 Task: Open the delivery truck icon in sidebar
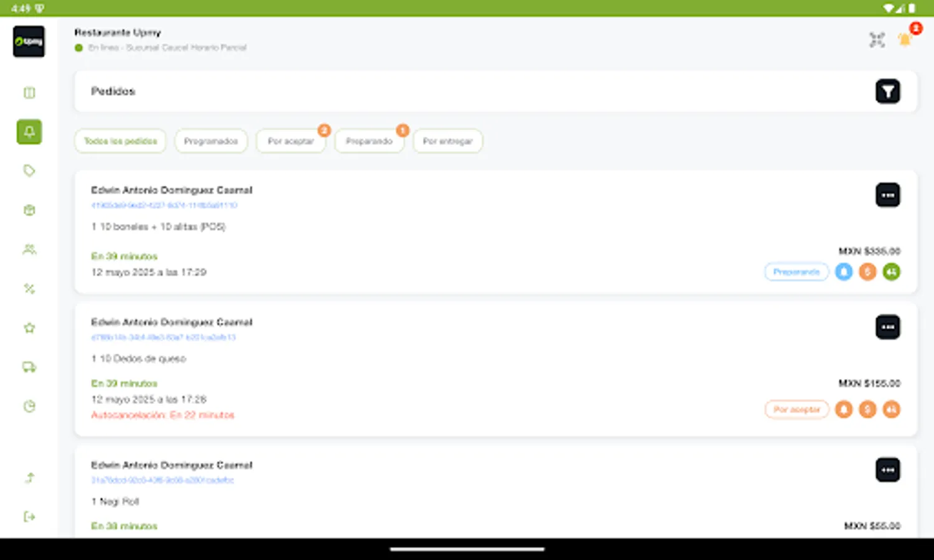[x=29, y=366]
